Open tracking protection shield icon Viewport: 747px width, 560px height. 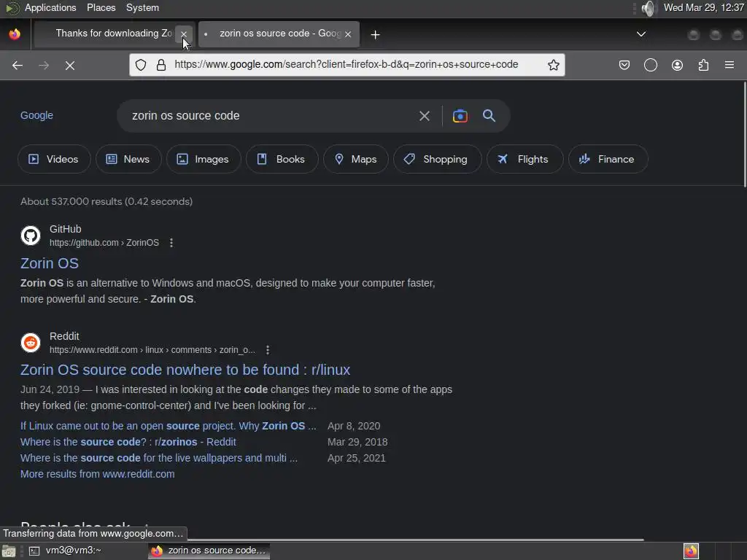tap(141, 65)
